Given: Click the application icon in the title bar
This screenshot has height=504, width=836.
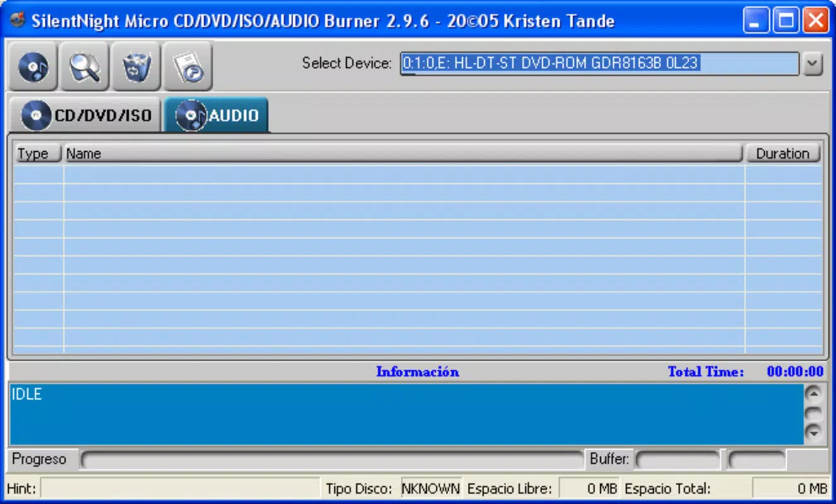Looking at the screenshot, I should tap(18, 21).
